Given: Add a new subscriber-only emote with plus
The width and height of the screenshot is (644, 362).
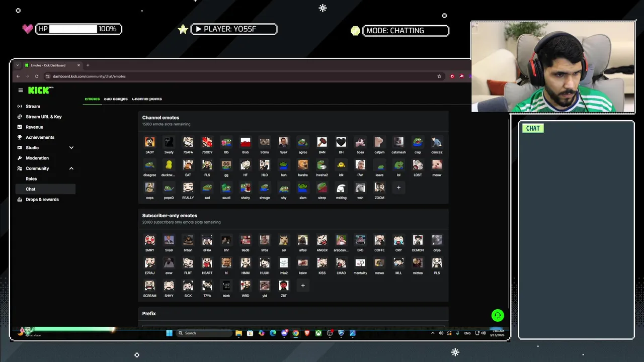Looking at the screenshot, I should (x=303, y=286).
